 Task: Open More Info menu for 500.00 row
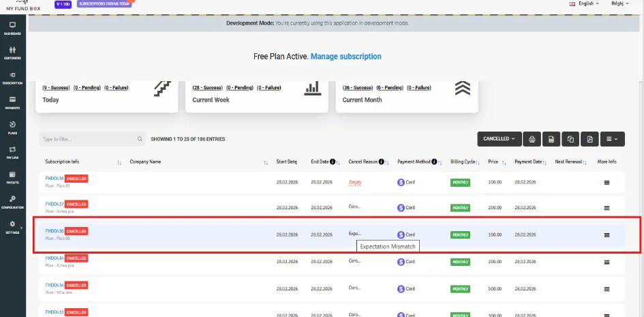607,289
